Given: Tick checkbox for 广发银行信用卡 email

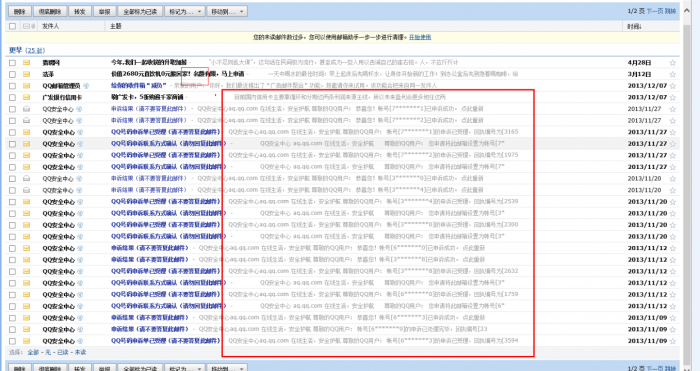Looking at the screenshot, I should tap(12, 97).
